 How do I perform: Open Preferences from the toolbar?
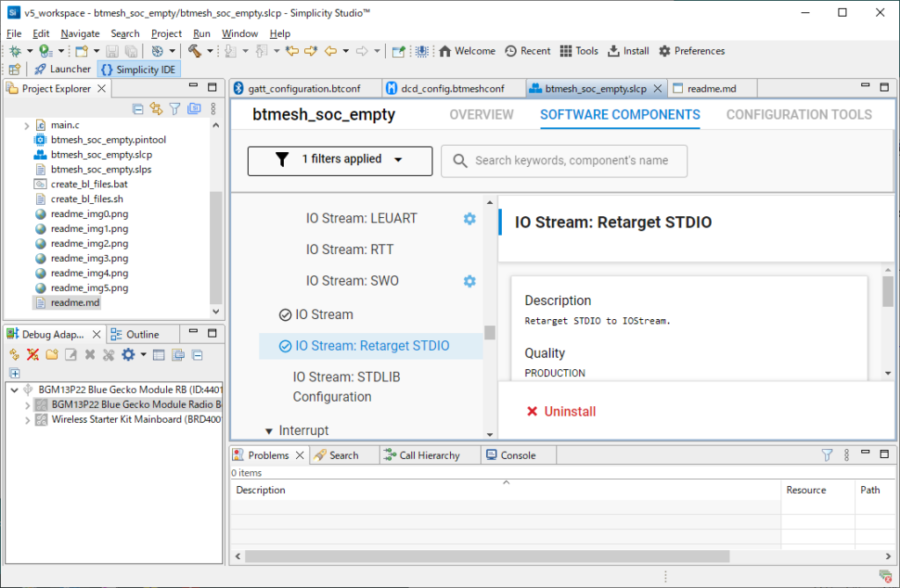(691, 51)
